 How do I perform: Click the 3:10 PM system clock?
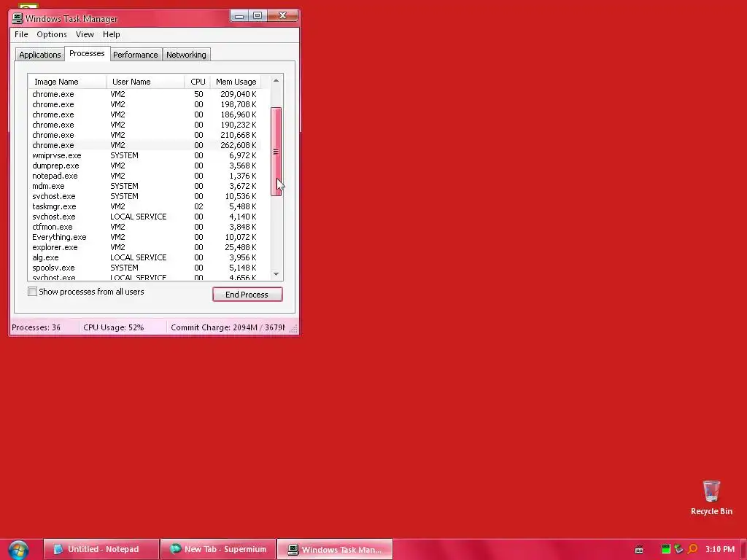[720, 549]
